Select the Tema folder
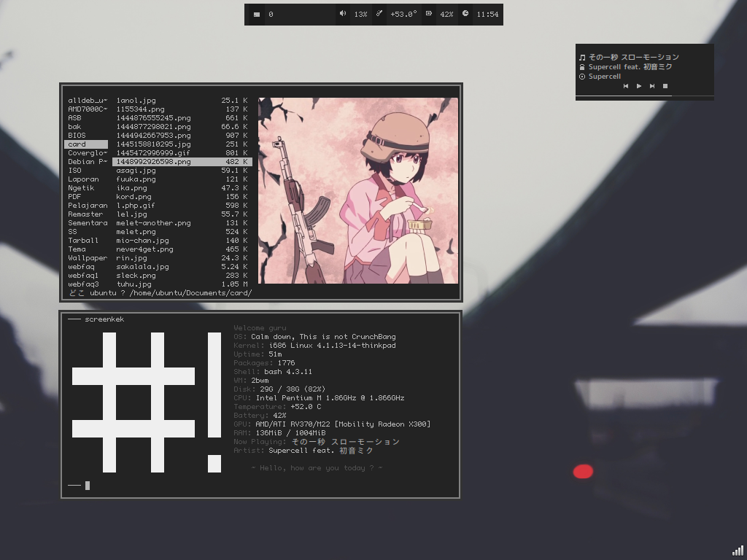Image resolution: width=747 pixels, height=560 pixels. pyautogui.click(x=77, y=249)
